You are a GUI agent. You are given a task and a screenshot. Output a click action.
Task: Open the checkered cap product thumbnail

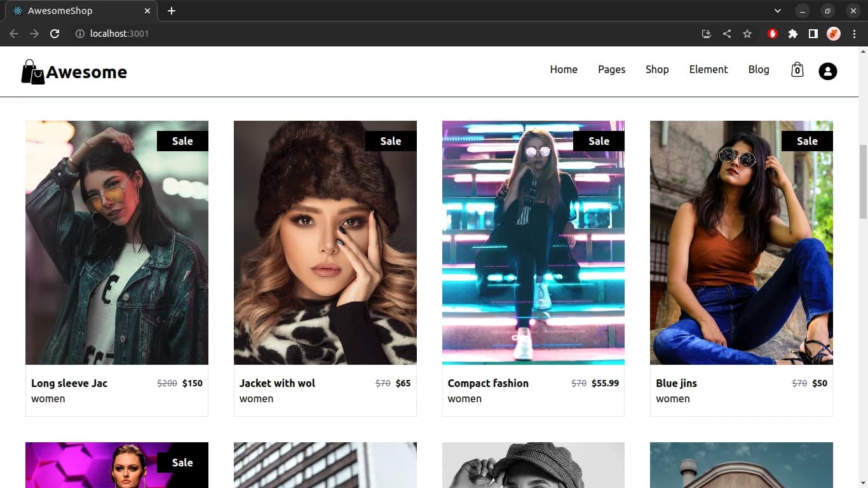[x=533, y=465]
